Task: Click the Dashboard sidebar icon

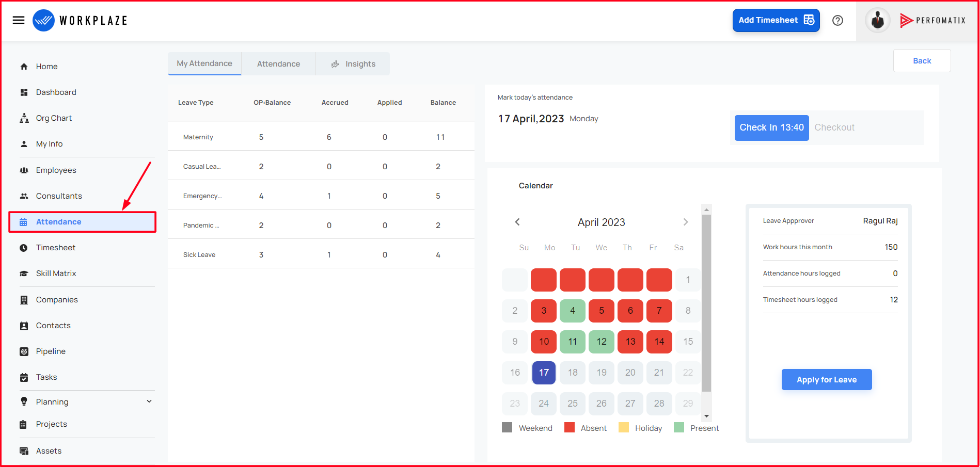Action: [24, 92]
